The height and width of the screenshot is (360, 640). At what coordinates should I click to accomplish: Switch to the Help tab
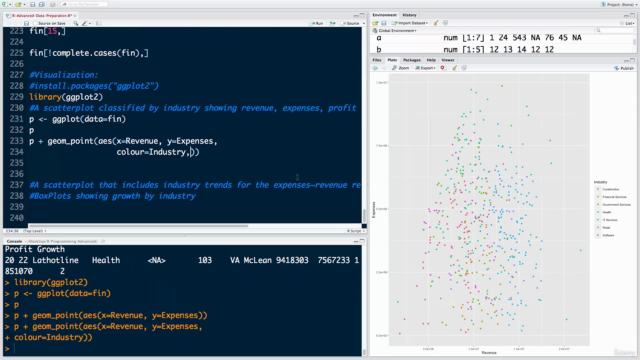(x=431, y=60)
